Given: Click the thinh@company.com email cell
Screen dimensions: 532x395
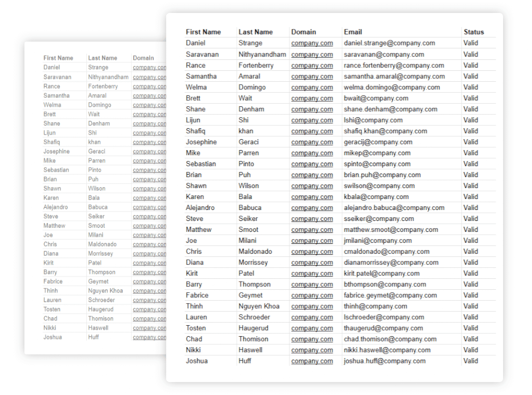Looking at the screenshot, I should click(x=375, y=306).
